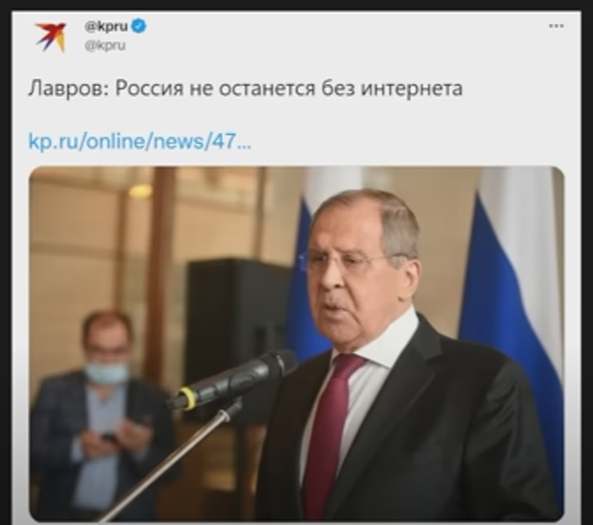The width and height of the screenshot is (593, 525).
Task: Click the word интернета in the tweet
Action: coord(412,89)
